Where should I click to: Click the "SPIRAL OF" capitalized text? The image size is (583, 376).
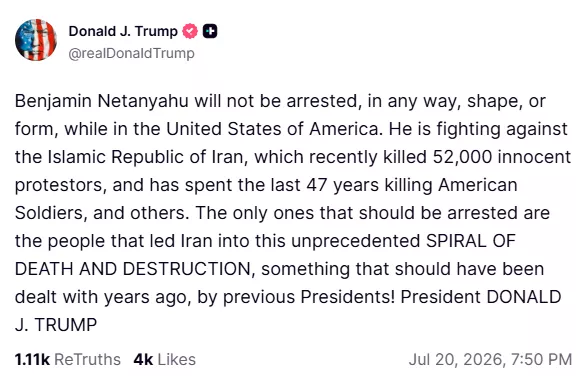coord(471,241)
